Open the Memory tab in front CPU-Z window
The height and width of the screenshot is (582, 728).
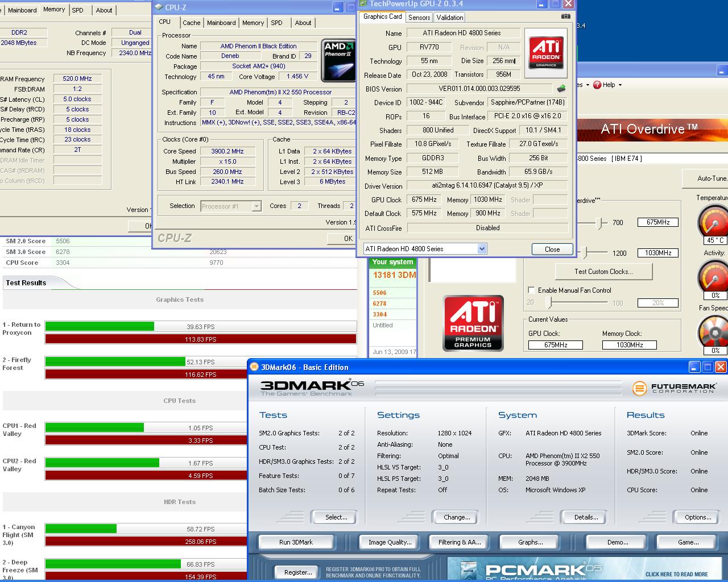pos(253,23)
